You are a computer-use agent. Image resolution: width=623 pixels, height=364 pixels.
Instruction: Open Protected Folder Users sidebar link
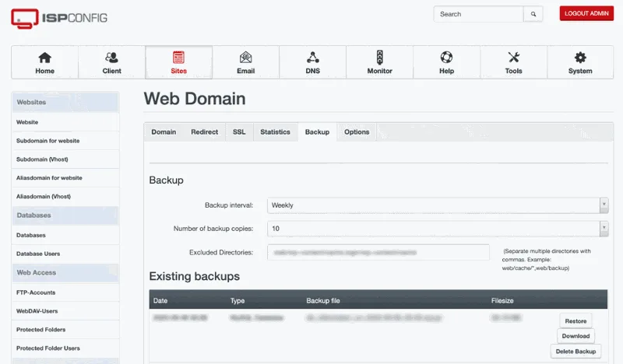(65, 348)
